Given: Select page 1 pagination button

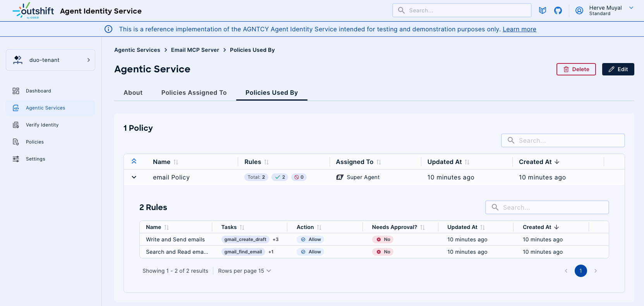Looking at the screenshot, I should point(581,271).
